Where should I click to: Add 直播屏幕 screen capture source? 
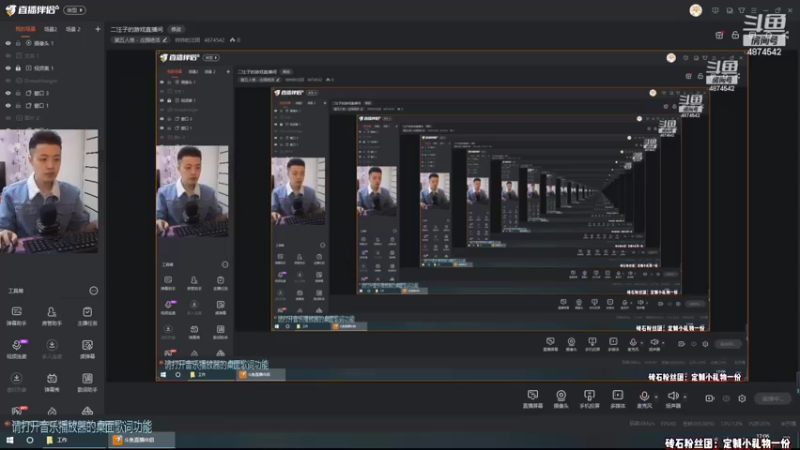click(x=533, y=398)
